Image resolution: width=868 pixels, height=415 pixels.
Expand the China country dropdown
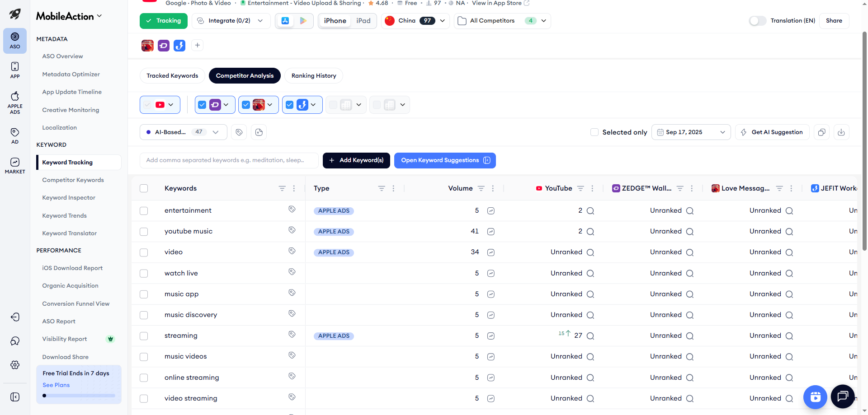pyautogui.click(x=415, y=21)
